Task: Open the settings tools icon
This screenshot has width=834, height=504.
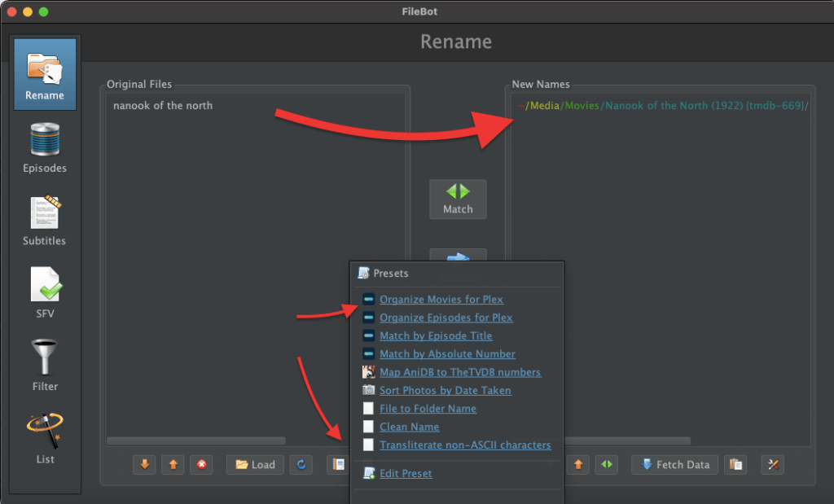Action: [773, 465]
